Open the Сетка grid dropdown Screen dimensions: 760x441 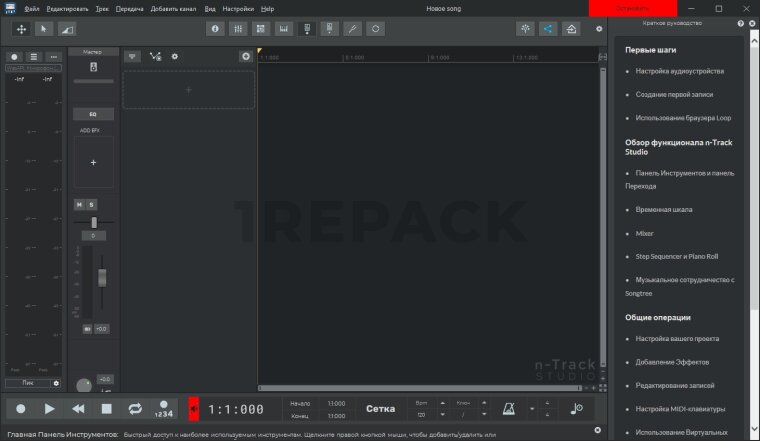pyautogui.click(x=380, y=409)
